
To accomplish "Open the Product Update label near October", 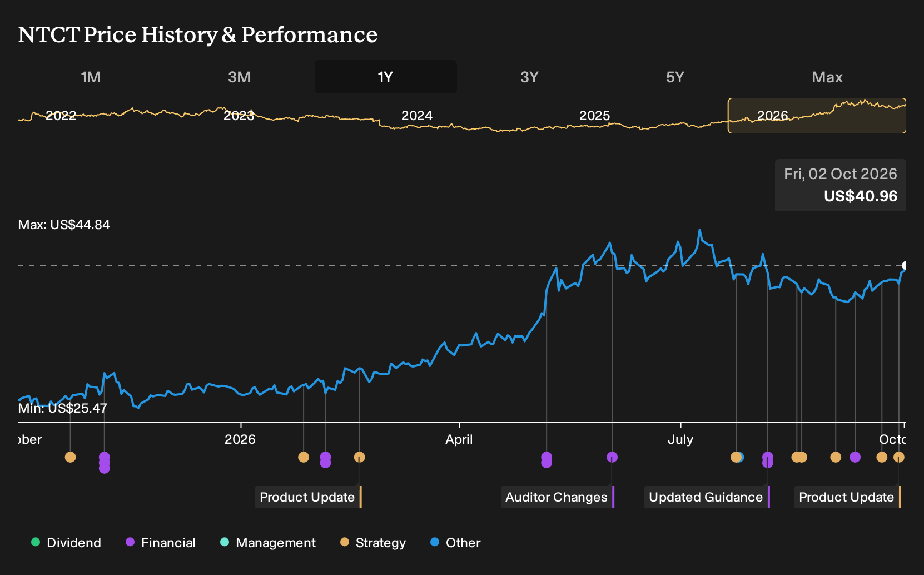I will [848, 497].
